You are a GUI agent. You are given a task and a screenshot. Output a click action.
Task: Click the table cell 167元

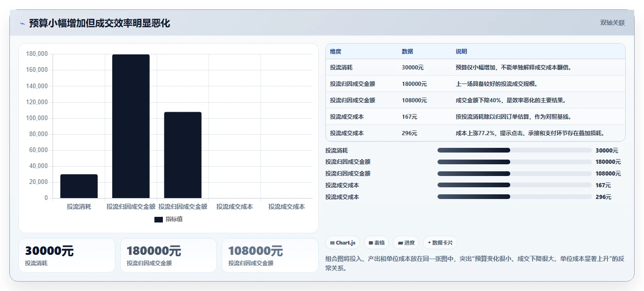[409, 117]
